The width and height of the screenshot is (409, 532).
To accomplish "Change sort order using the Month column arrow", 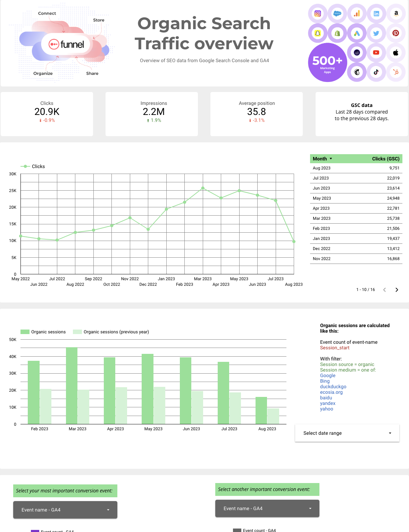I will (x=332, y=159).
